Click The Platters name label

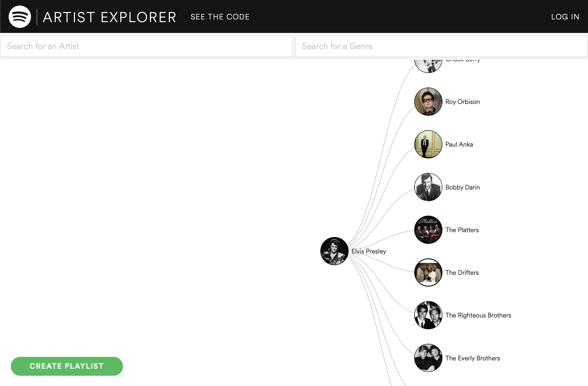click(462, 230)
